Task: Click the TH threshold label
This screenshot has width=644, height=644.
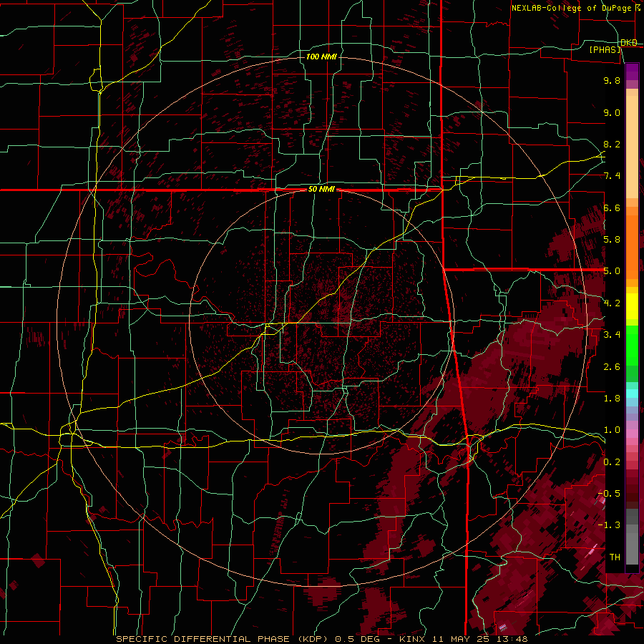Action: tap(615, 557)
